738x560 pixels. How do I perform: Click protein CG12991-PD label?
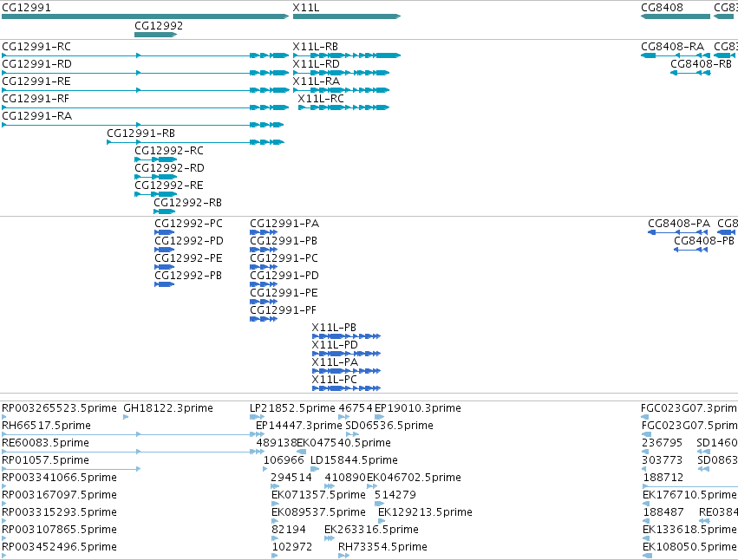pyautogui.click(x=284, y=276)
